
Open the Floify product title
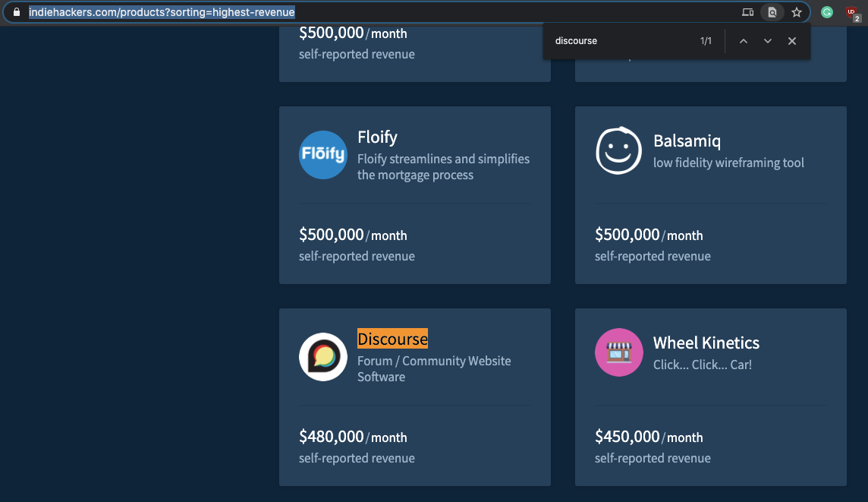click(x=378, y=137)
